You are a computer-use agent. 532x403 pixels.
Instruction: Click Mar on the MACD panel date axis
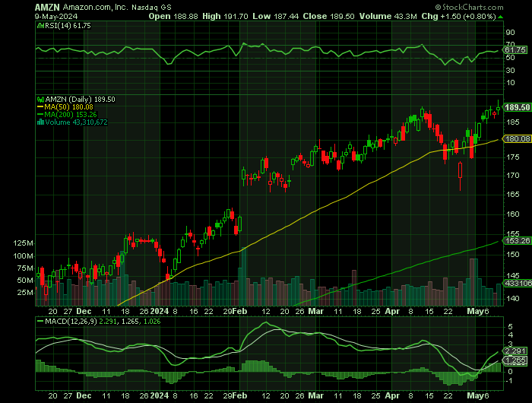point(316,396)
